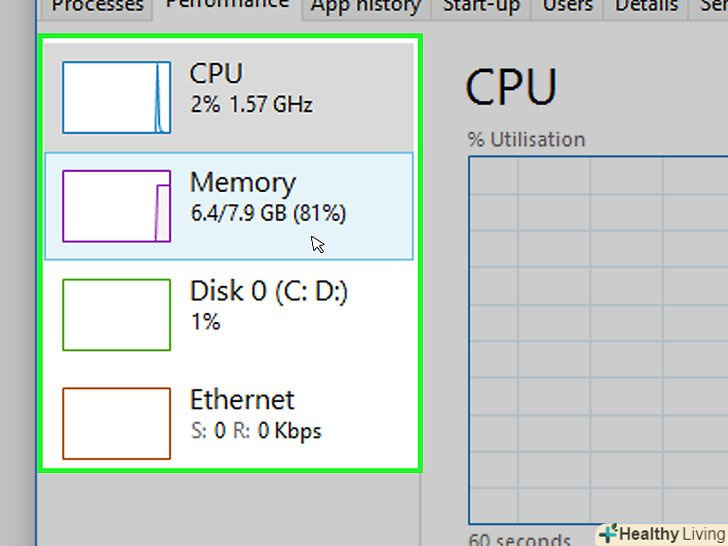Select the Performance tab

tap(226, 6)
